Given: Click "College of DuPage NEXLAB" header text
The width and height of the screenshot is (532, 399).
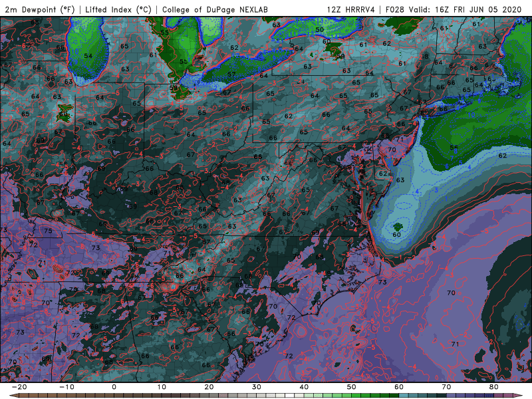Looking at the screenshot, I should point(215,9).
